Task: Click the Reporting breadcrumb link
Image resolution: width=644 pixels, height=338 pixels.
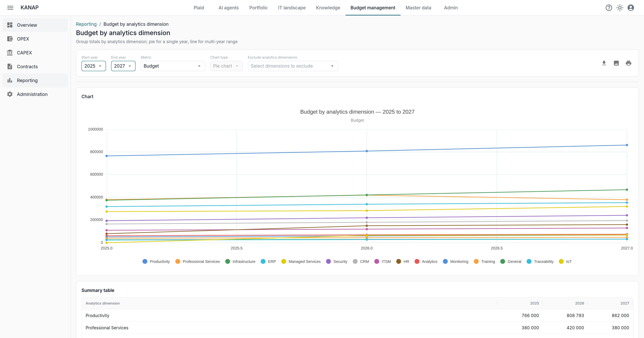Action: point(86,24)
